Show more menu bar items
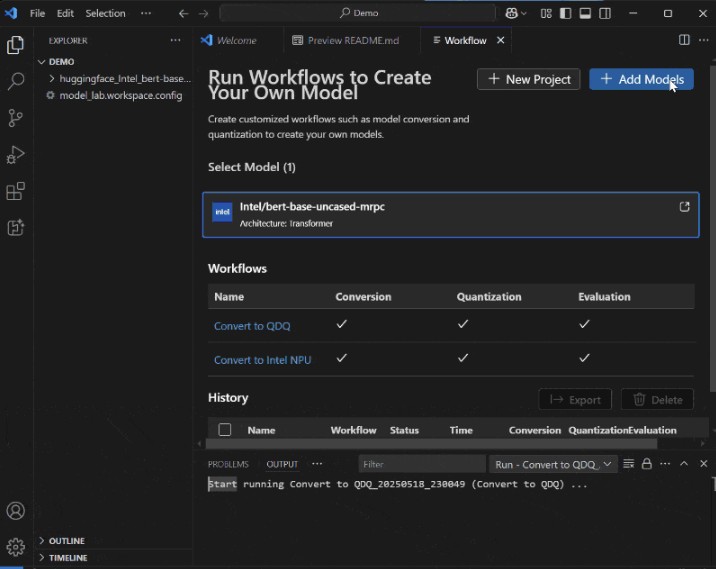The height and width of the screenshot is (569, 716). 146,13
